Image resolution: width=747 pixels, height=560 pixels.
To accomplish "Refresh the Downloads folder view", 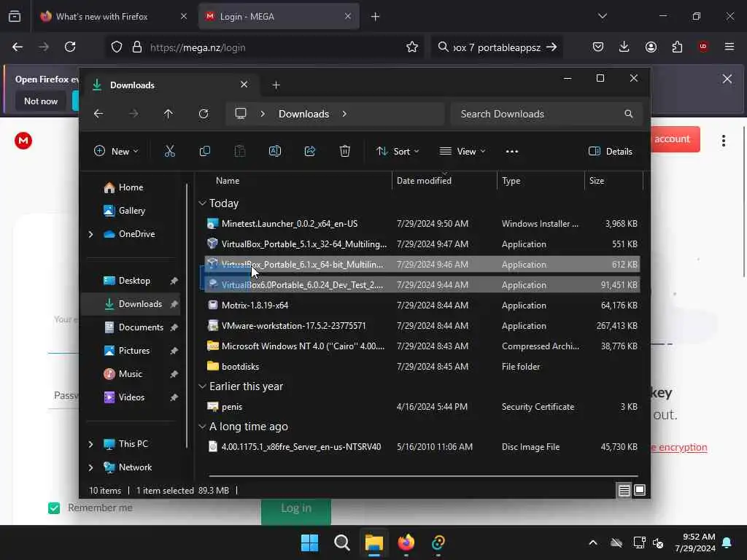I will point(204,114).
